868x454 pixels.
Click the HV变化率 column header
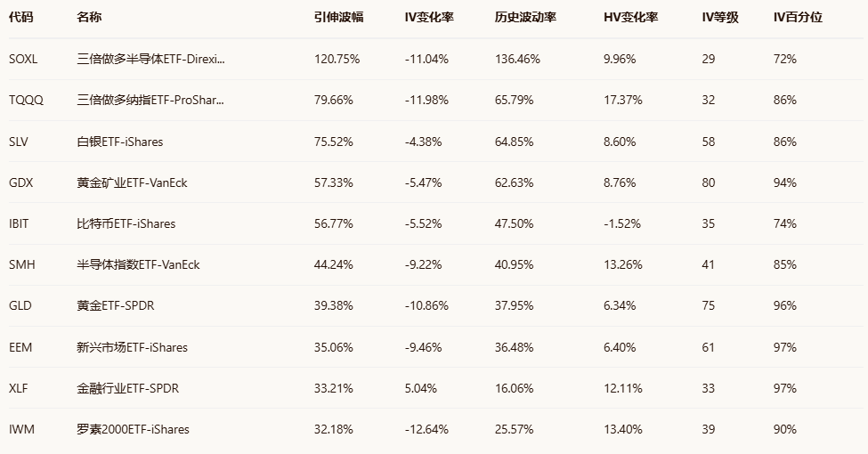click(x=630, y=18)
